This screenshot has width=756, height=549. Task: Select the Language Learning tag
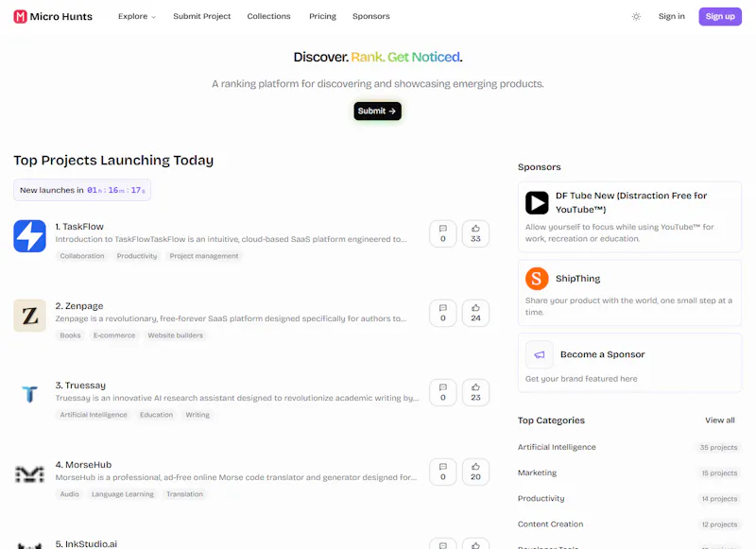click(123, 494)
